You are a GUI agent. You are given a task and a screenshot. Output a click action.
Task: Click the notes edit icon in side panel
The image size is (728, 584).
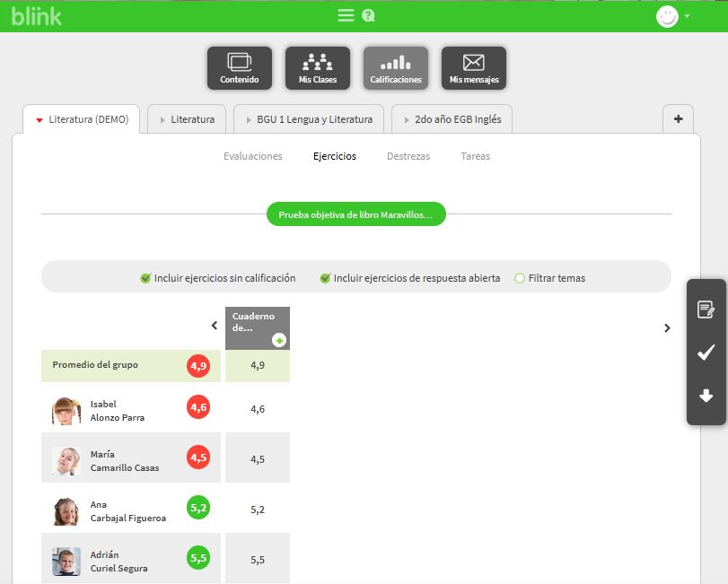click(706, 309)
